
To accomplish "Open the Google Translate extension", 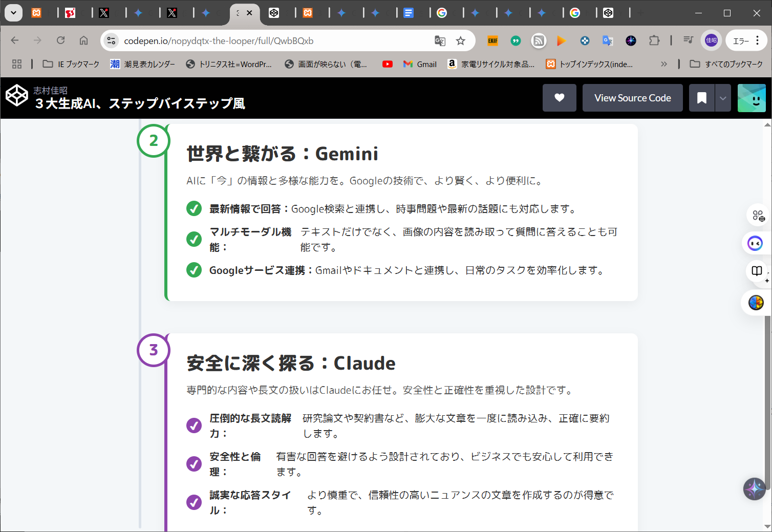I will (608, 40).
